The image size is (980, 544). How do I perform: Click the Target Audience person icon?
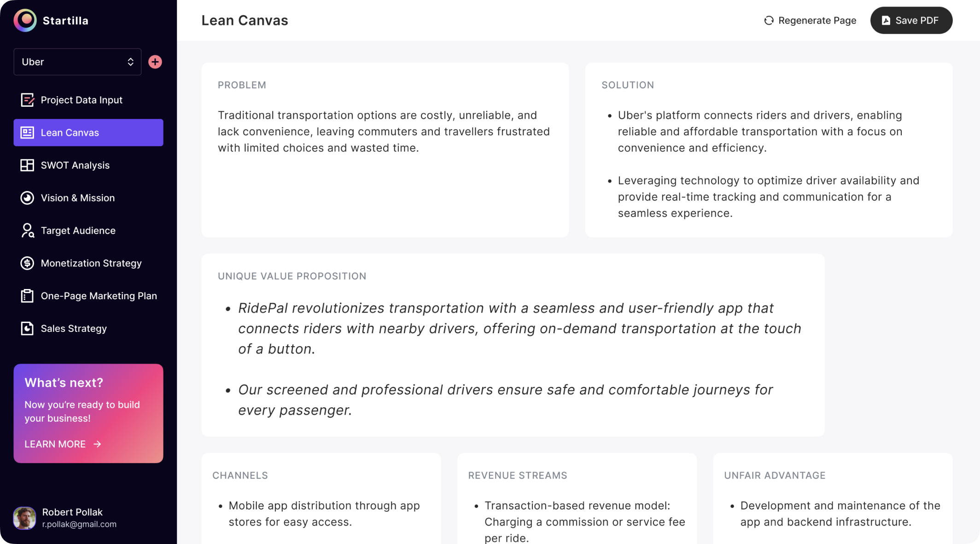(27, 231)
